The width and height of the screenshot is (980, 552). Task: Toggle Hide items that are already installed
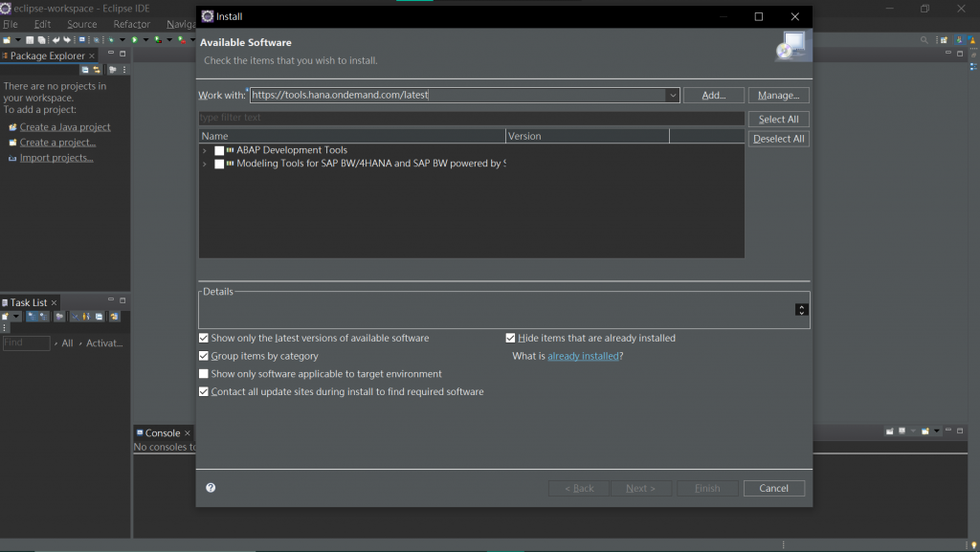click(x=511, y=338)
